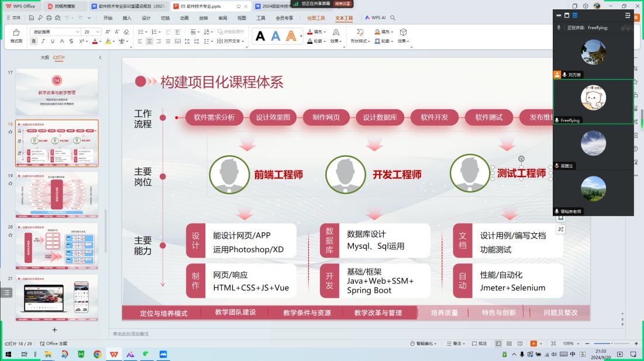The height and width of the screenshot is (361, 644).
Task: Click the zoom in plus icon
Action: click(636, 343)
